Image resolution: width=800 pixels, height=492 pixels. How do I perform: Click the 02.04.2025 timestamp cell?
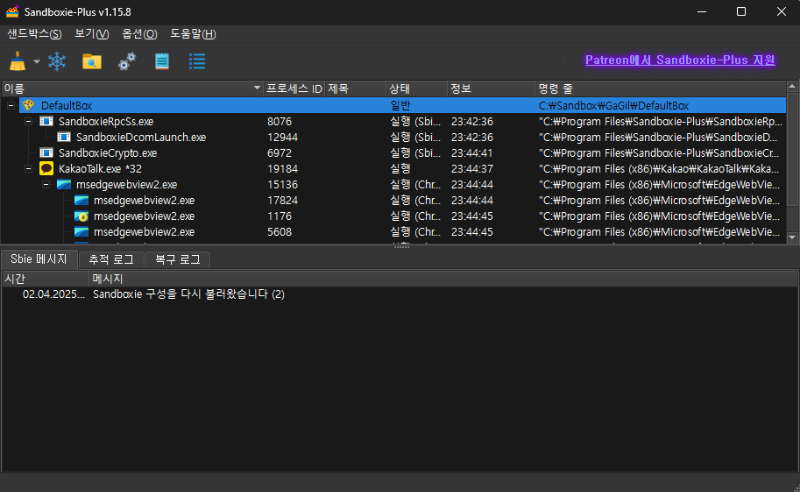click(54, 294)
